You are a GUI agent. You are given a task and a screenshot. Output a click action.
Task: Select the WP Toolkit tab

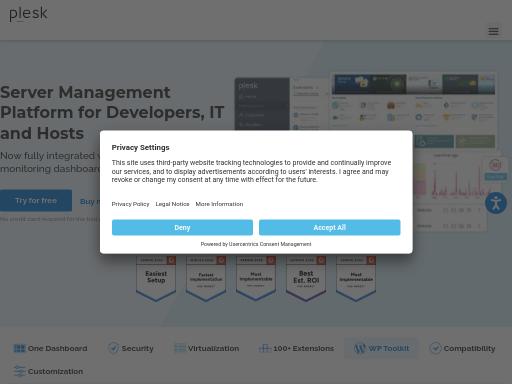click(x=381, y=348)
